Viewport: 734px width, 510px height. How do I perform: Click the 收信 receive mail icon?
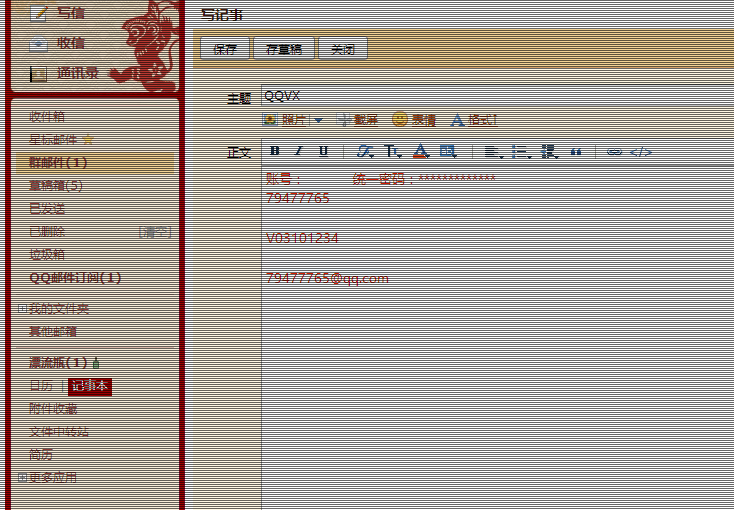point(38,43)
